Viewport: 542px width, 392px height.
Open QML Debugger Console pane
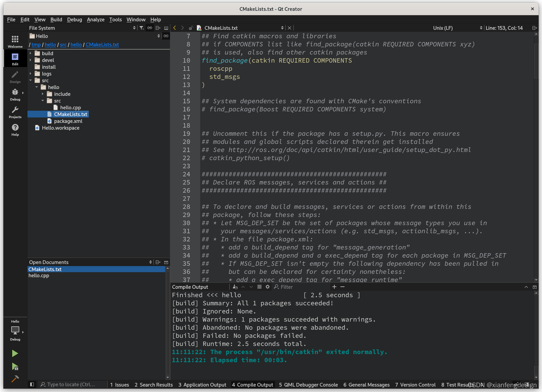point(309,385)
